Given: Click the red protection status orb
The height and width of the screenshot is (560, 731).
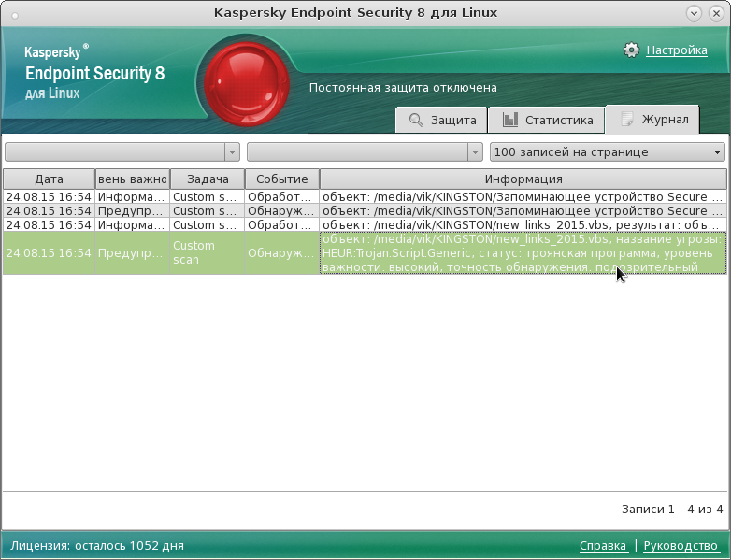Looking at the screenshot, I should [x=247, y=84].
